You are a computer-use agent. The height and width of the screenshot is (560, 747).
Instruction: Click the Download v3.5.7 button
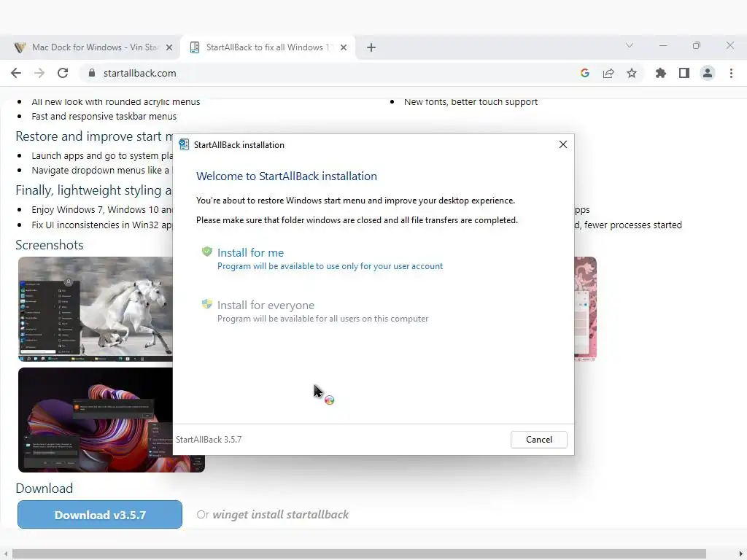click(99, 515)
